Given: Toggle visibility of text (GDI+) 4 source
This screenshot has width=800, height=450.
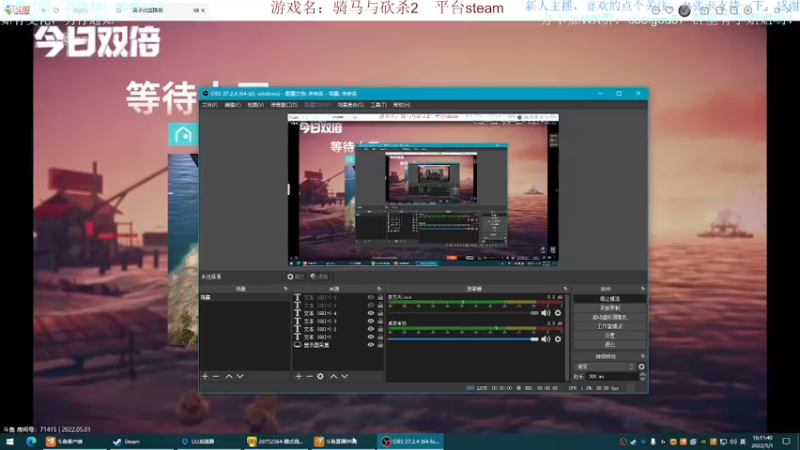Looking at the screenshot, I should pyautogui.click(x=371, y=313).
